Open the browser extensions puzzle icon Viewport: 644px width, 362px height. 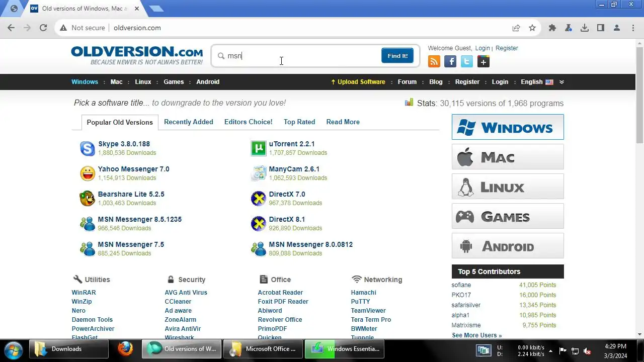552,28
